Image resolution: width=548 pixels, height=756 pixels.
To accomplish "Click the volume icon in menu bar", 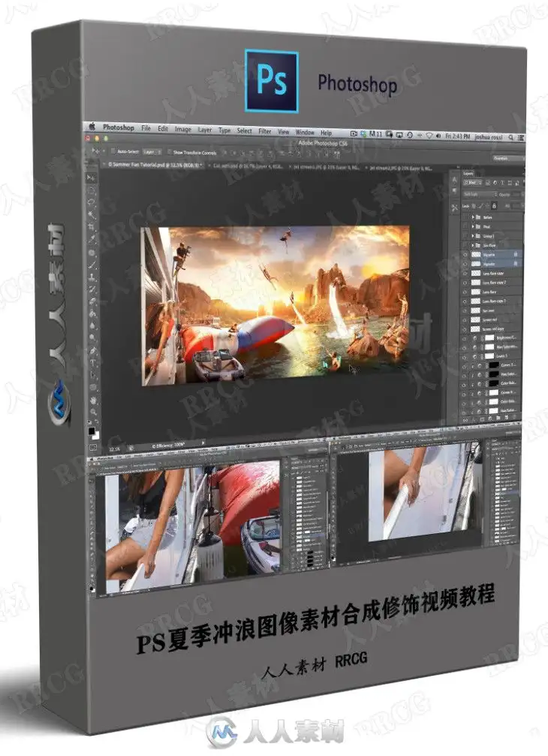I will click(x=438, y=136).
